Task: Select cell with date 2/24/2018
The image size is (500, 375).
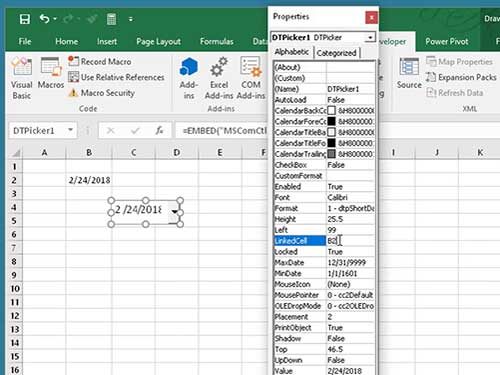Action: (89, 180)
